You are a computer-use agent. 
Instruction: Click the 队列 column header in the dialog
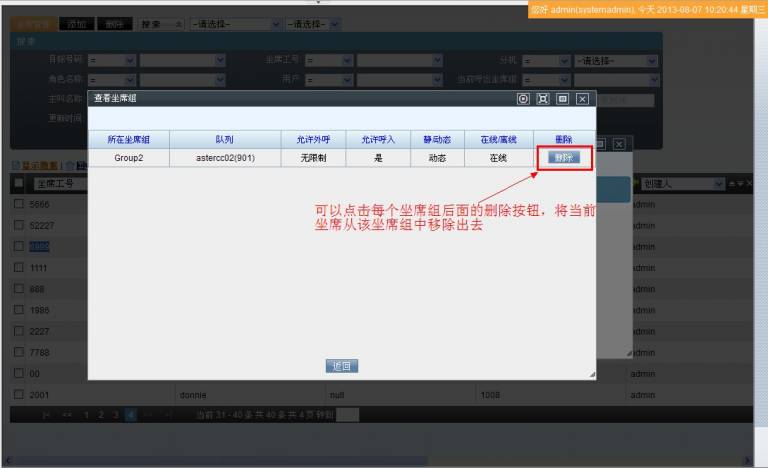coord(223,140)
